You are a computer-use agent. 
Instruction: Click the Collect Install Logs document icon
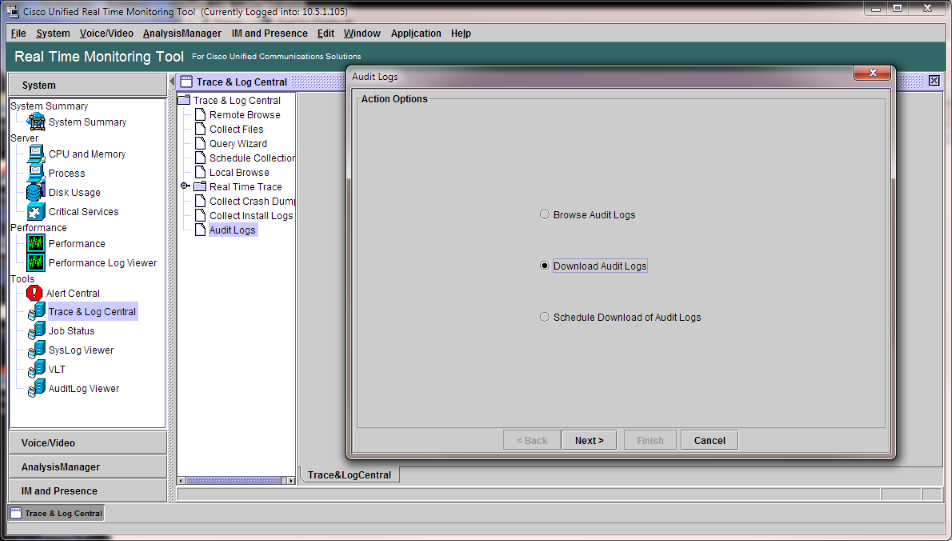point(200,216)
